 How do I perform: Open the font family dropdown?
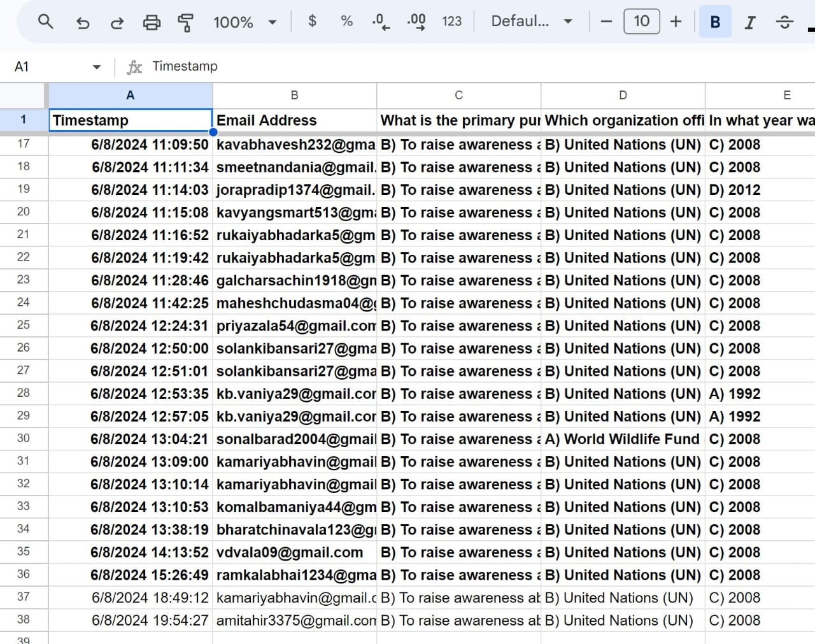(531, 21)
